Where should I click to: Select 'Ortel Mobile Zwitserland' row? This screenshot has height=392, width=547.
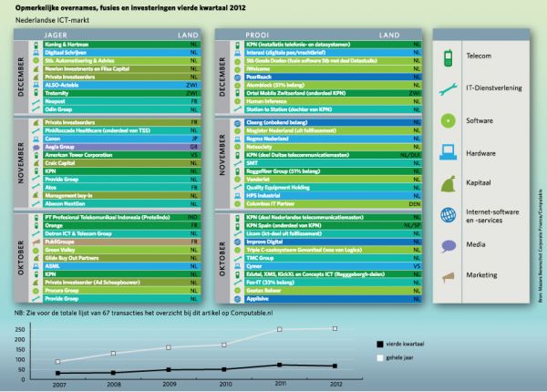tap(333, 93)
